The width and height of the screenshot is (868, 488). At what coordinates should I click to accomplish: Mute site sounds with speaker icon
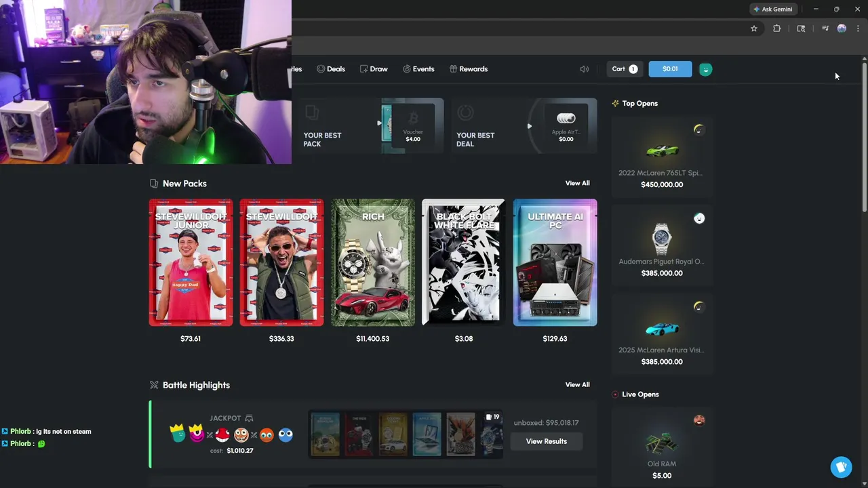click(585, 69)
